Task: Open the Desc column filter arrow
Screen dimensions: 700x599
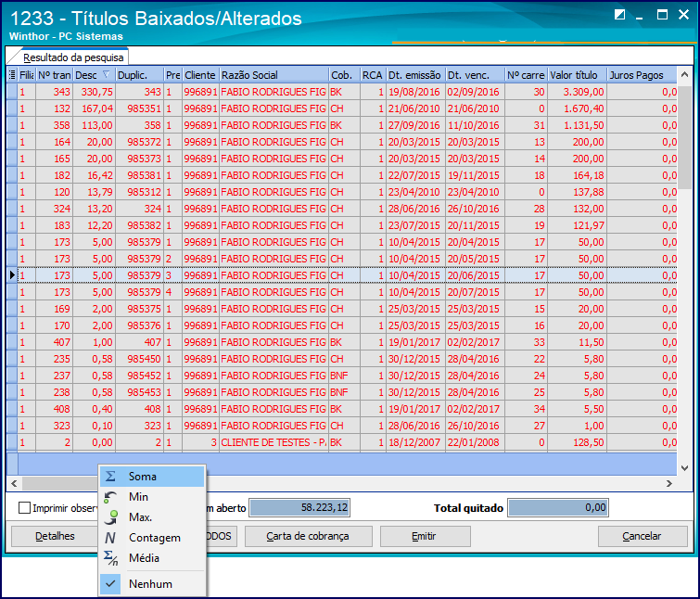Action: 106,74
